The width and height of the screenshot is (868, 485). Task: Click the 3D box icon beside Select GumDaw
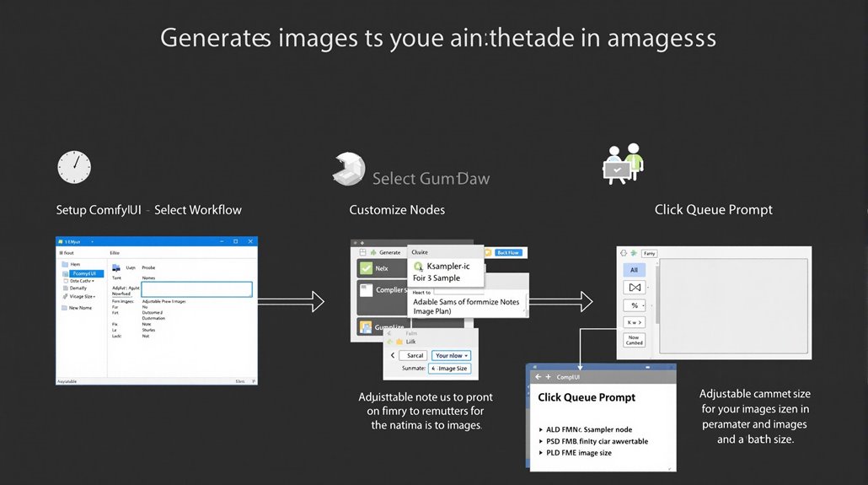coord(349,169)
